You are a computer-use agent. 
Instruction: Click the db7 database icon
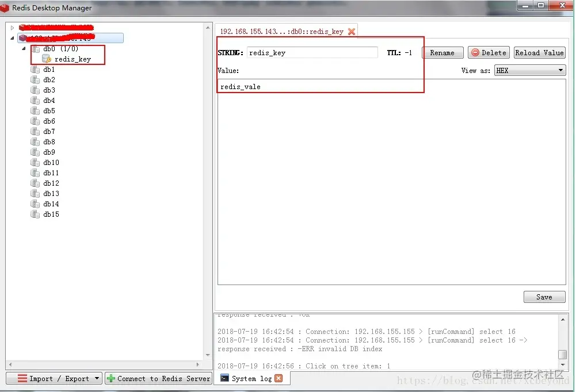pos(35,131)
